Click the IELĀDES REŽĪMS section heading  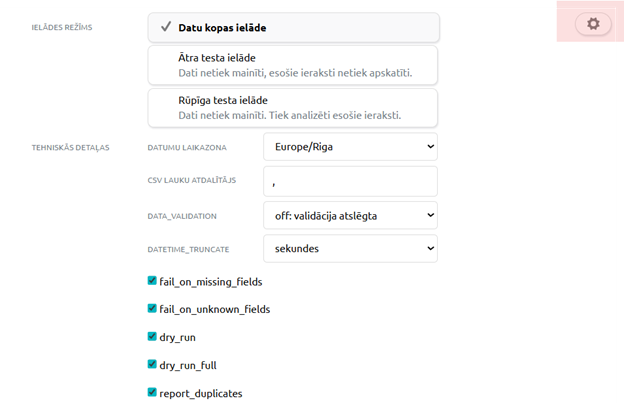click(x=62, y=27)
